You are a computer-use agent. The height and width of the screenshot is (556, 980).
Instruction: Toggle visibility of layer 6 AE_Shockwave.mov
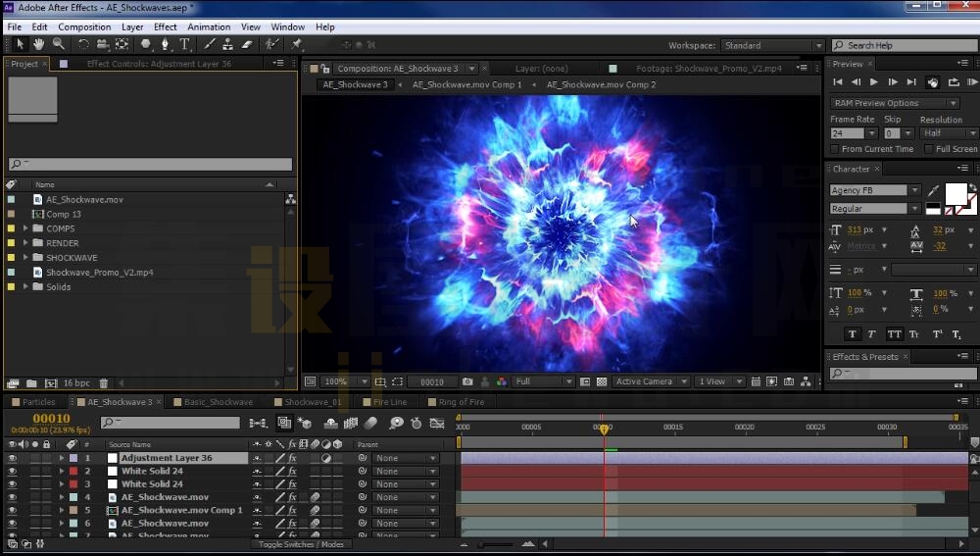click(12, 524)
